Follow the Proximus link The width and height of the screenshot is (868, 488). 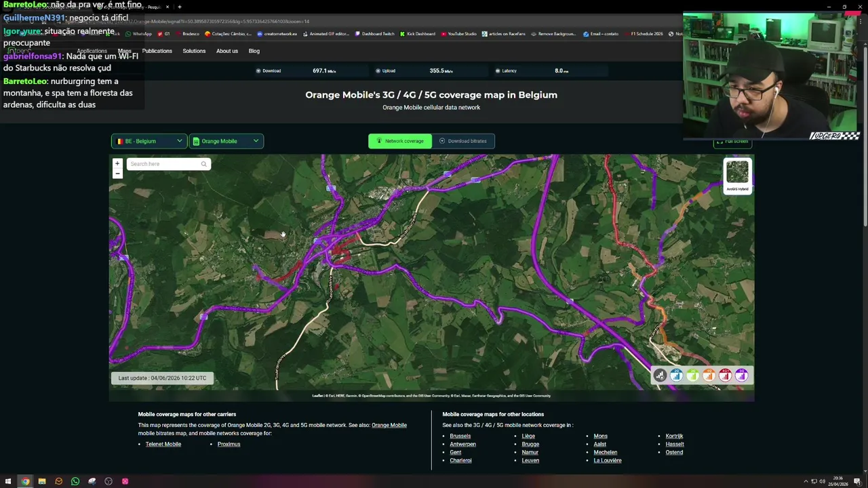(x=229, y=444)
